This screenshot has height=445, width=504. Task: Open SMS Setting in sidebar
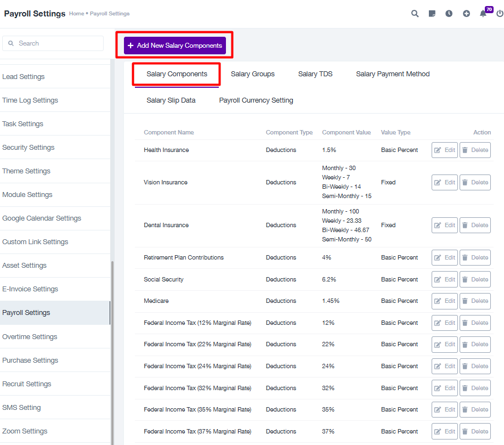[x=55, y=407]
